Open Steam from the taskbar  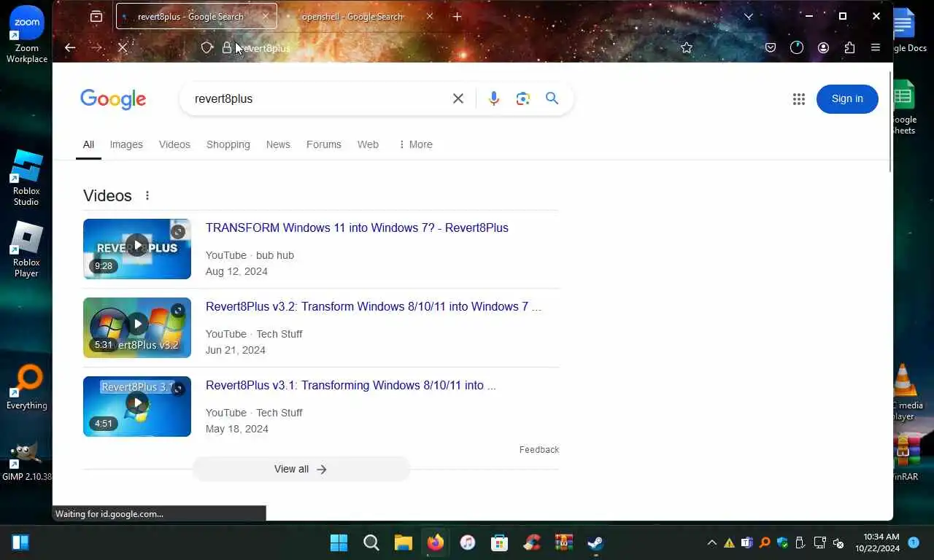point(595,542)
